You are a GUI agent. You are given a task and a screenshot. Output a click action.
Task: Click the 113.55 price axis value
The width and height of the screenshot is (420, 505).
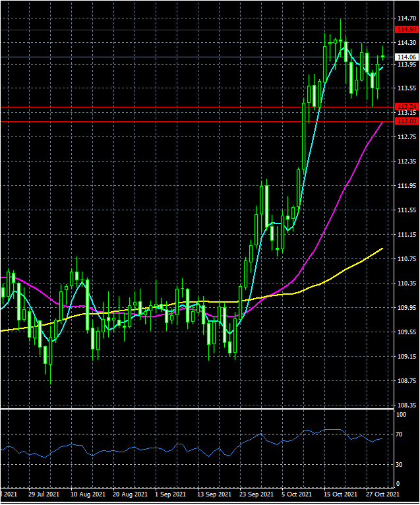[x=407, y=88]
